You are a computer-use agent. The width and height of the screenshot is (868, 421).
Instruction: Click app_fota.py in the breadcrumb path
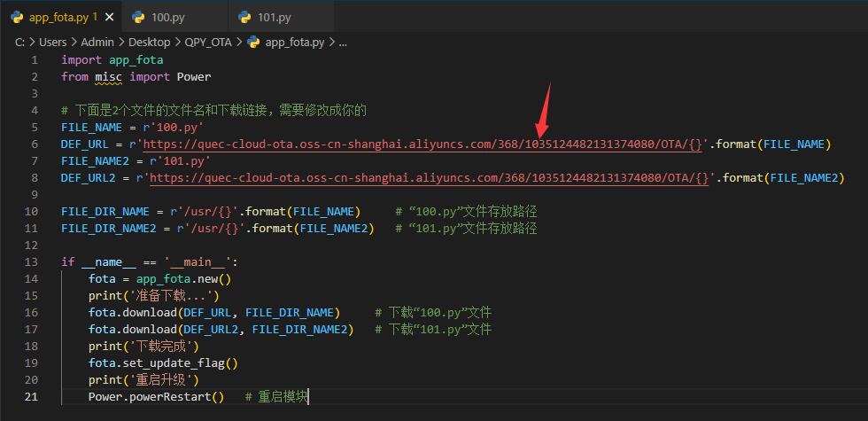295,42
